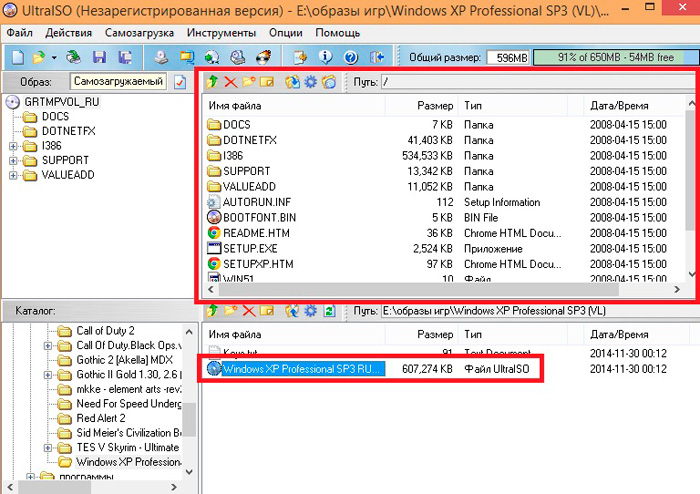
Task: Click the Mount to virtual drive icon
Action: point(238,57)
